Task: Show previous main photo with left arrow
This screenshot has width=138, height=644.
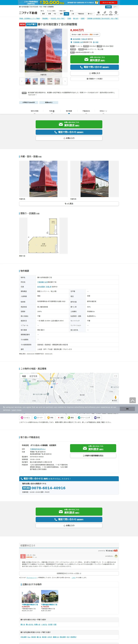Action: (22, 53)
